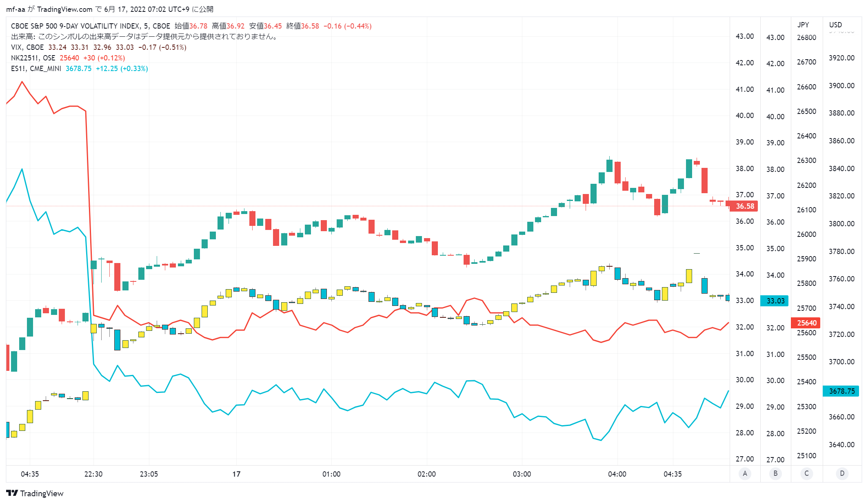Select the scale D circle button
The width and height of the screenshot is (868, 504).
[842, 473]
